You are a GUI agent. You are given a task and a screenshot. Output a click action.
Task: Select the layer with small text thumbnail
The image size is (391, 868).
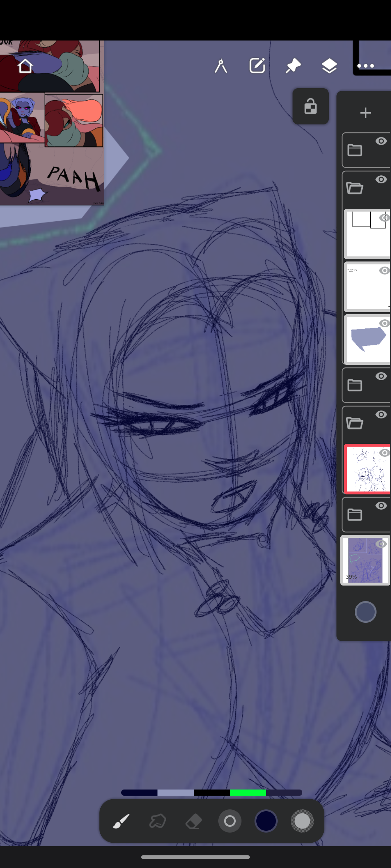click(366, 287)
